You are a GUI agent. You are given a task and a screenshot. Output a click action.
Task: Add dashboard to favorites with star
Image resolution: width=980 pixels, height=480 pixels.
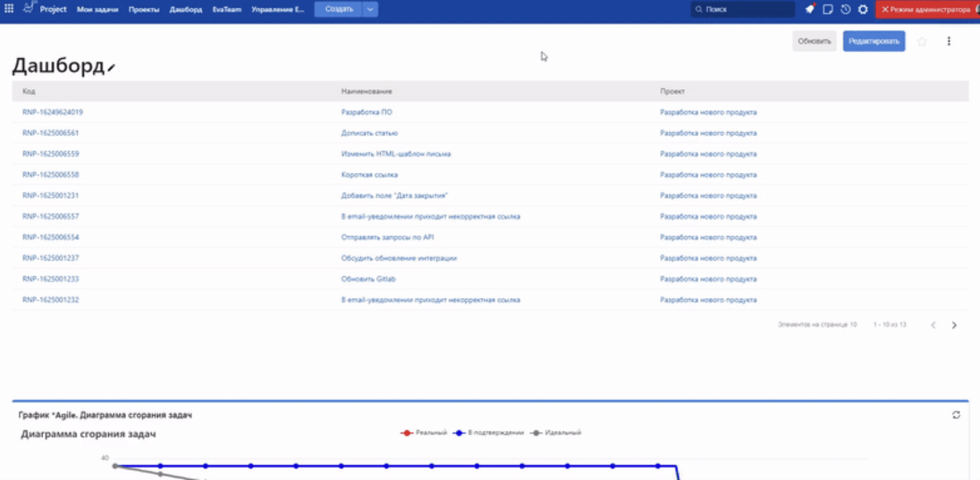pos(922,41)
